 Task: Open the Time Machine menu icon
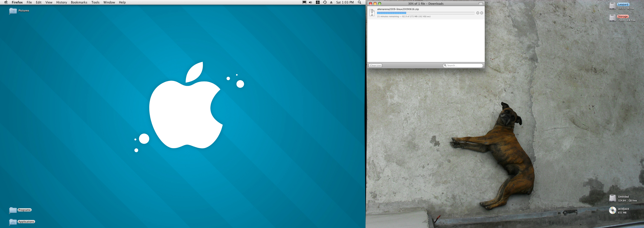(324, 2)
